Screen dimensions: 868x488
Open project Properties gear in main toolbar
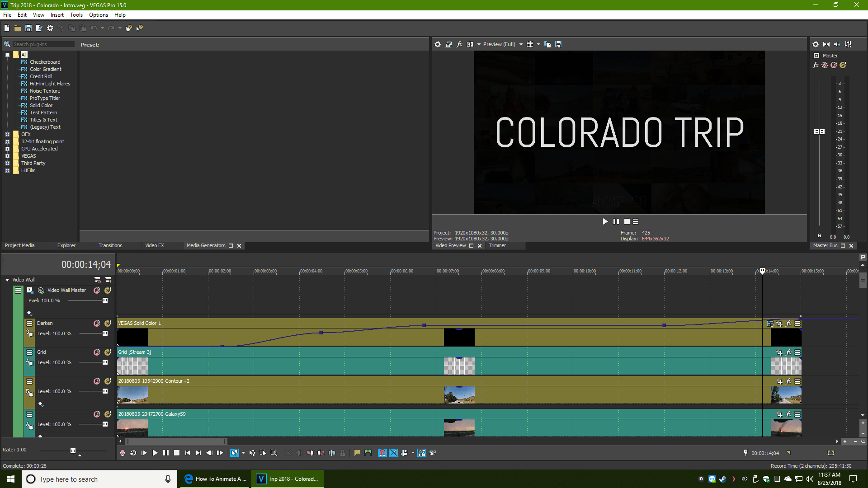click(x=50, y=28)
